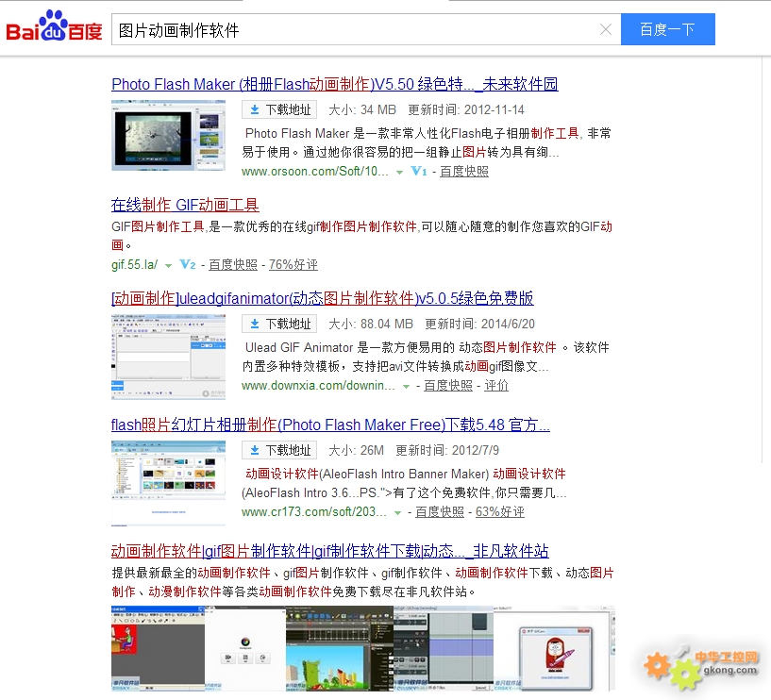Open 百度快照 for the orsoon.com result
771x700 pixels.
[464, 171]
